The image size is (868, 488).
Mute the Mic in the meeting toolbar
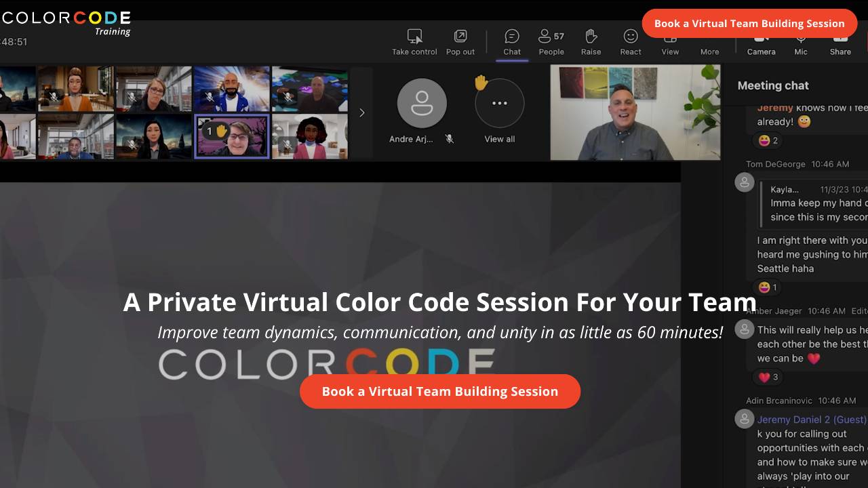click(801, 42)
